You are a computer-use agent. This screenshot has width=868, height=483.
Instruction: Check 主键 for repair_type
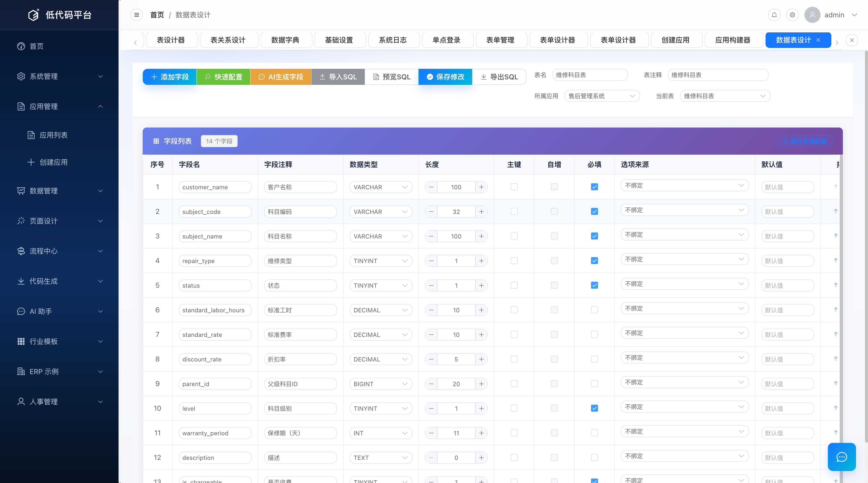[x=514, y=260]
